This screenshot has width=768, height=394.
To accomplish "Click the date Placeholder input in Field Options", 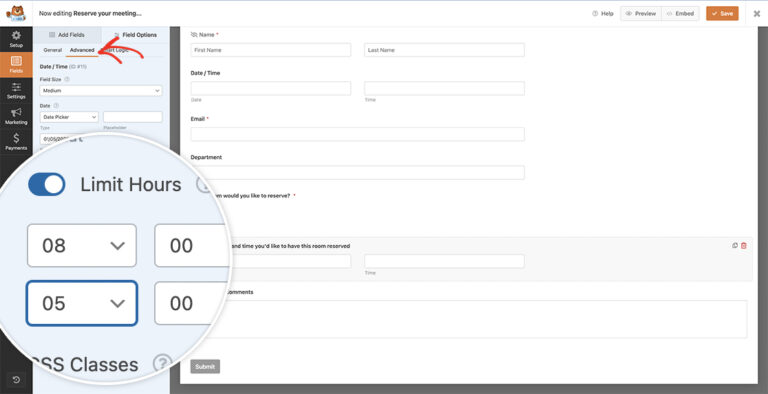I will 133,117.
